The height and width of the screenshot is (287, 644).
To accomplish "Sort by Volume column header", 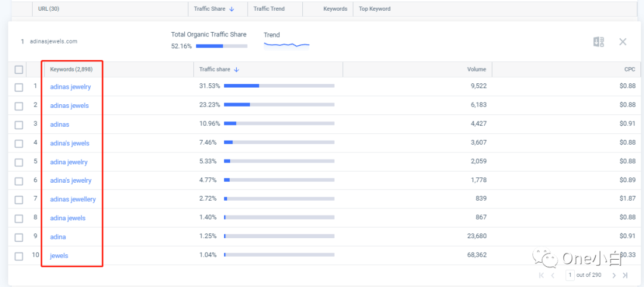I will 476,70.
